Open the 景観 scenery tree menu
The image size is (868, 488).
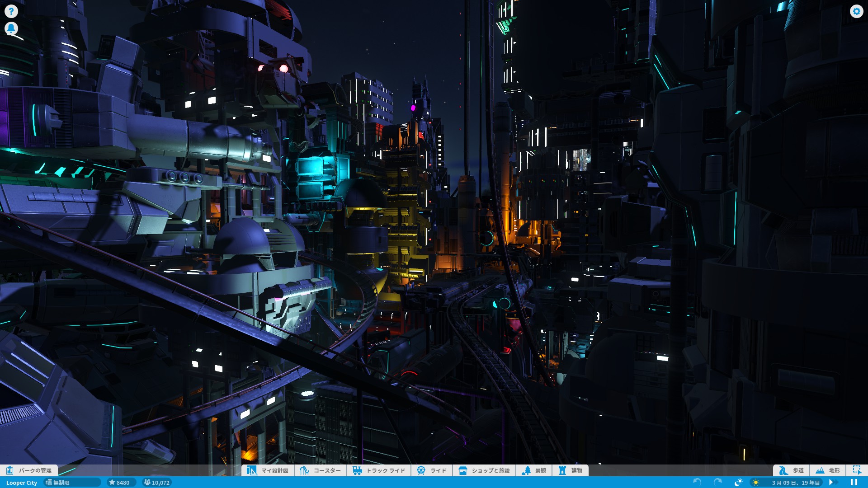[x=534, y=470]
